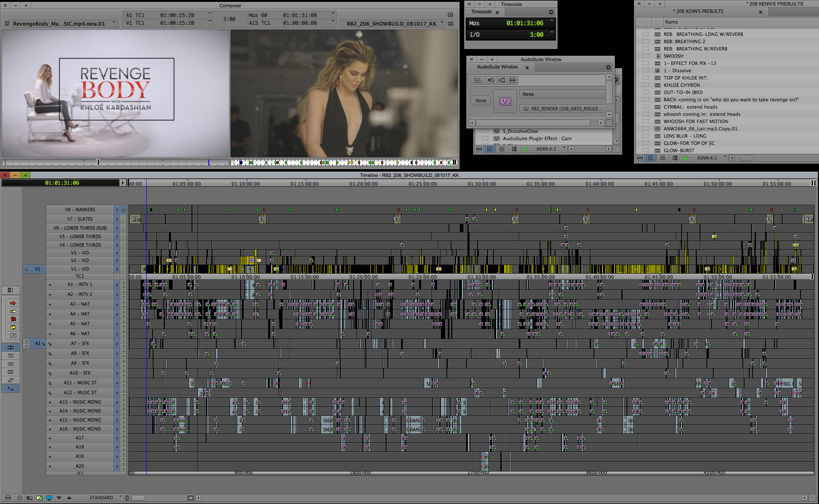Activate the red Overwrite Trim tool
This screenshot has width=819, height=504.
[x=13, y=319]
